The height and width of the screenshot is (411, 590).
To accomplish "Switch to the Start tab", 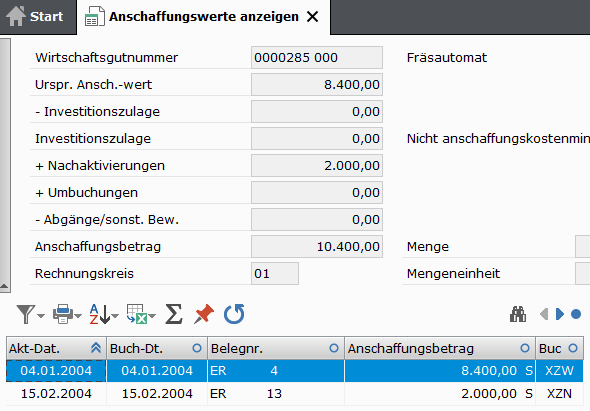I will coord(38,17).
